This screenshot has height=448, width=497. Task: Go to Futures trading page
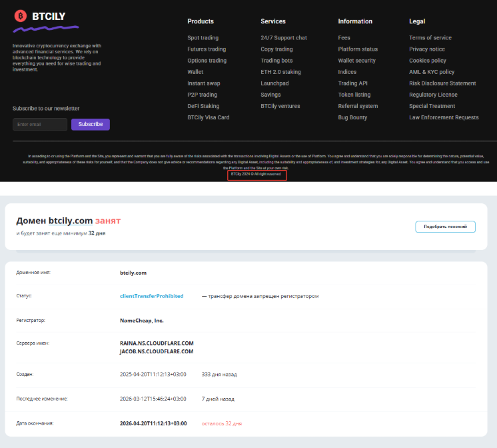coord(207,49)
